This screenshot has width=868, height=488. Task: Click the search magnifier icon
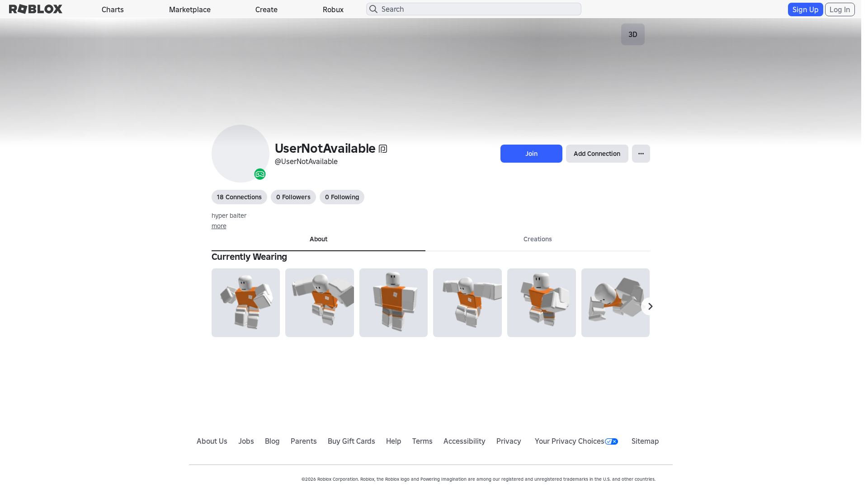click(373, 9)
